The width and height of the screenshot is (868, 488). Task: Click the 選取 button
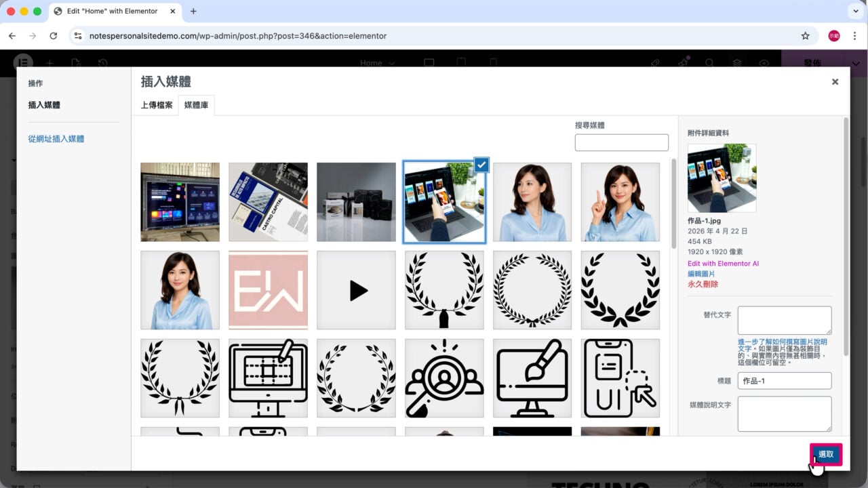point(826,455)
